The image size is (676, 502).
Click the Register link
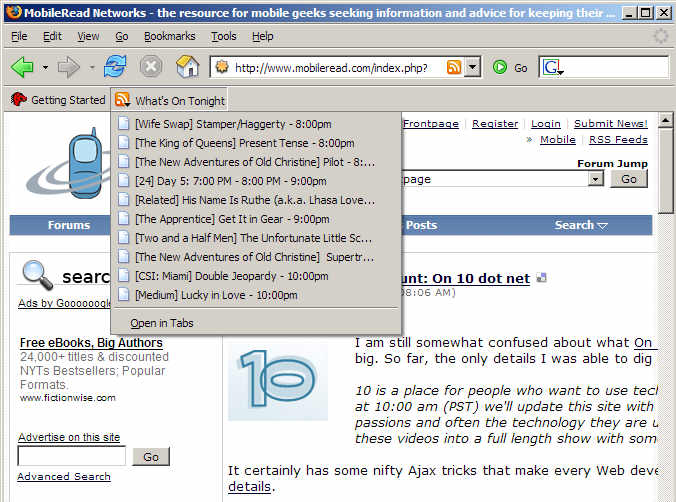tap(495, 124)
